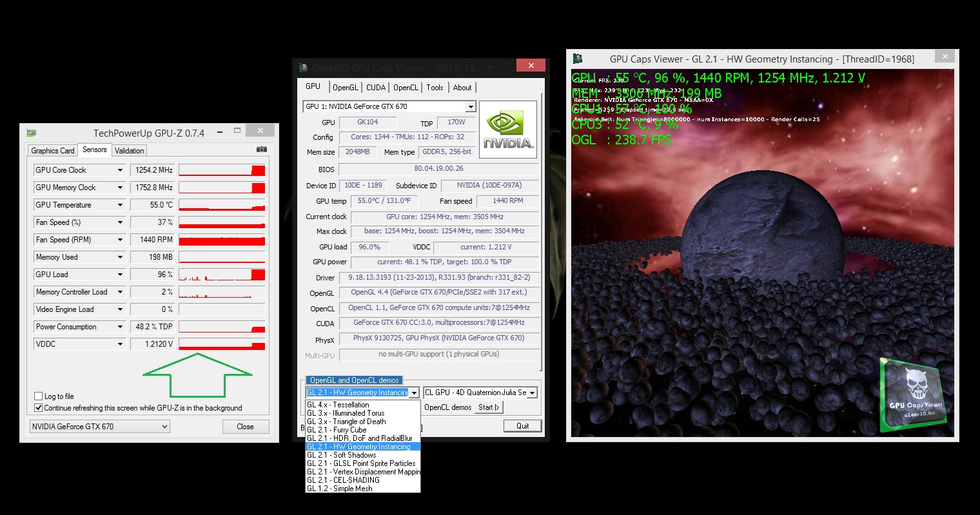
Task: Close the Geeks3D GPU Caps Viewer window
Action: point(531,66)
